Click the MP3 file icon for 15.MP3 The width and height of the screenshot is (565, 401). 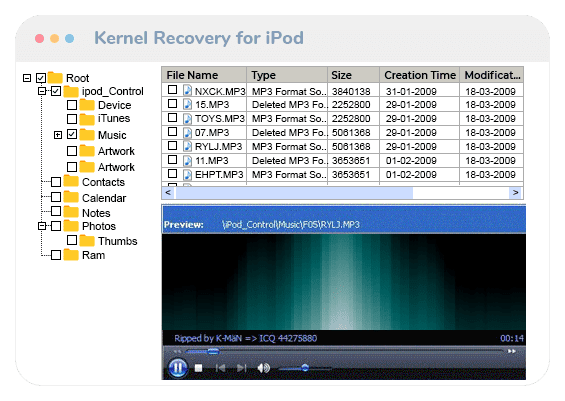pyautogui.click(x=187, y=104)
